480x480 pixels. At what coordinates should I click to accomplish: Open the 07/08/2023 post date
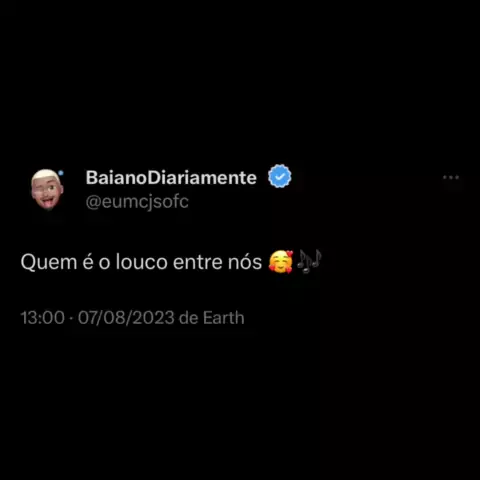click(126, 318)
